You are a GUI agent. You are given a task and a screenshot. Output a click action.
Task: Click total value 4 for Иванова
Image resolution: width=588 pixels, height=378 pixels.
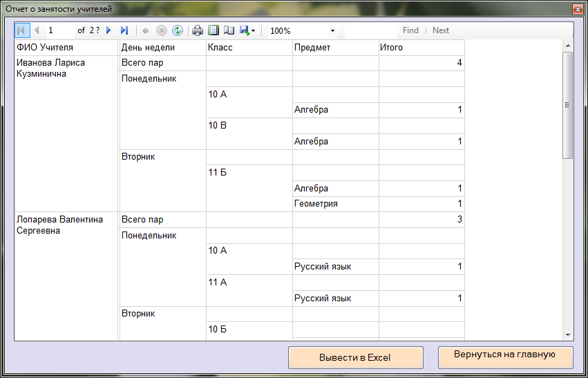422,63
